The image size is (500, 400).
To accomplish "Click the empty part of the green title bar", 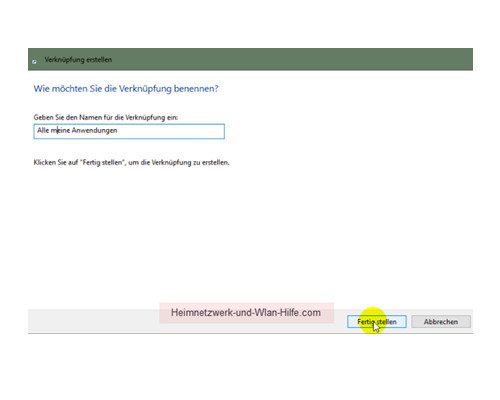I will coord(290,59).
